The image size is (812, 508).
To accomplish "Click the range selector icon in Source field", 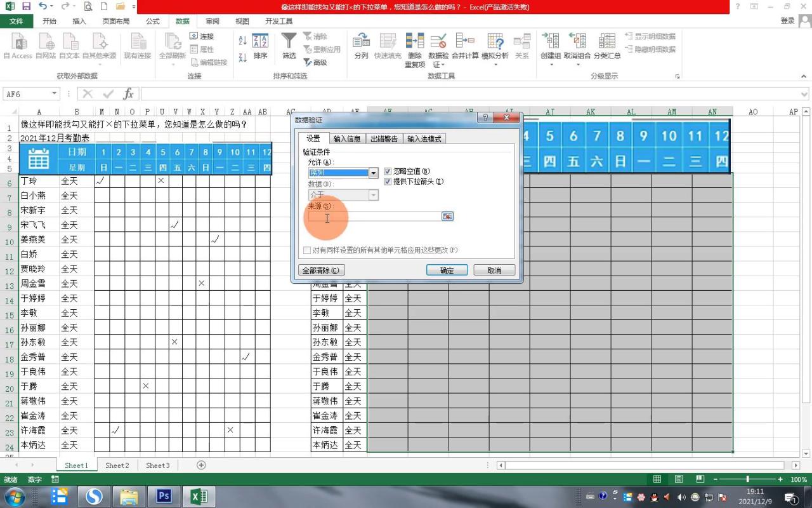I will pyautogui.click(x=447, y=217).
